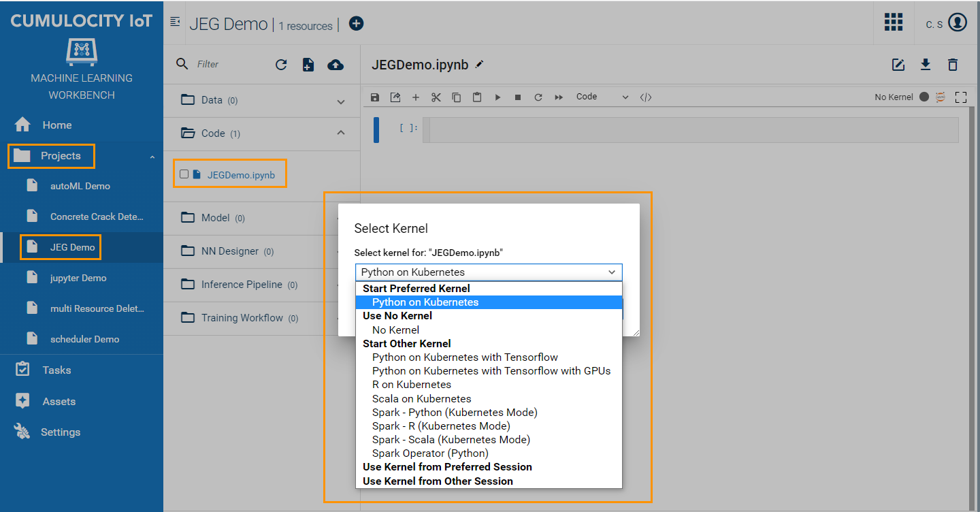The height and width of the screenshot is (512, 980).
Task: Insert a cell below with the plus icon
Action: coord(416,97)
